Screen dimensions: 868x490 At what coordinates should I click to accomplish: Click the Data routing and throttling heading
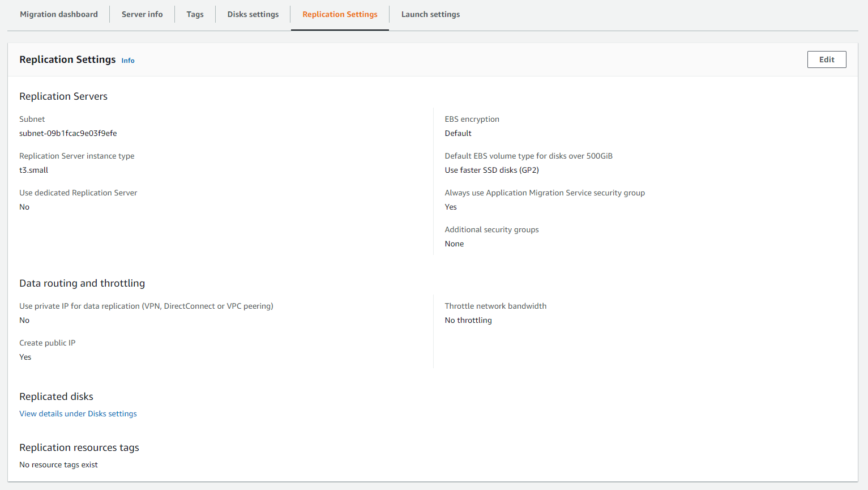(x=82, y=283)
